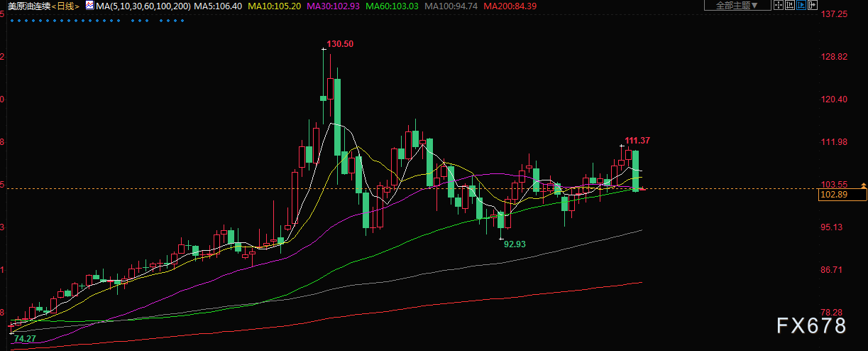
Task: Click the 美原油连续 instrument name
Action: pyautogui.click(x=30, y=6)
